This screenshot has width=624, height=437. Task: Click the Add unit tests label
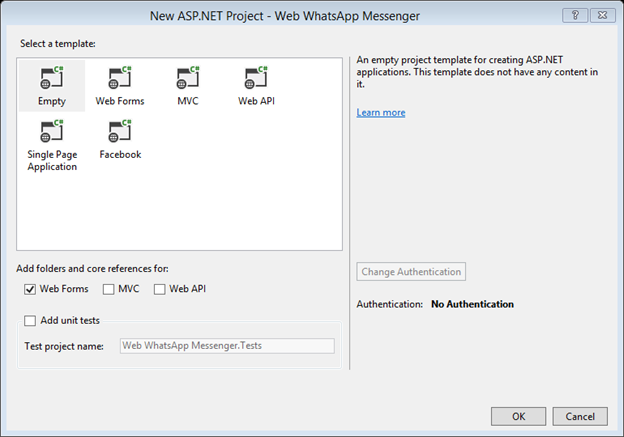pos(70,321)
